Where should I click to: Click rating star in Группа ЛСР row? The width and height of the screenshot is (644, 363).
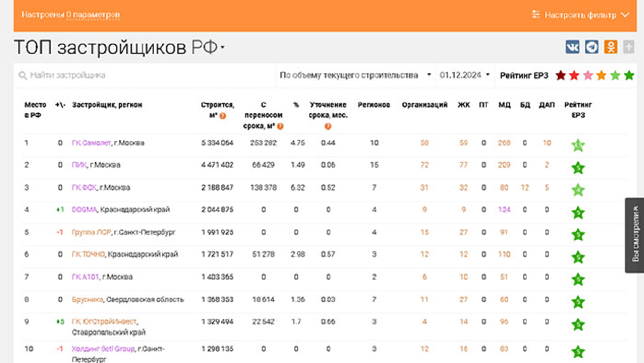578,235
